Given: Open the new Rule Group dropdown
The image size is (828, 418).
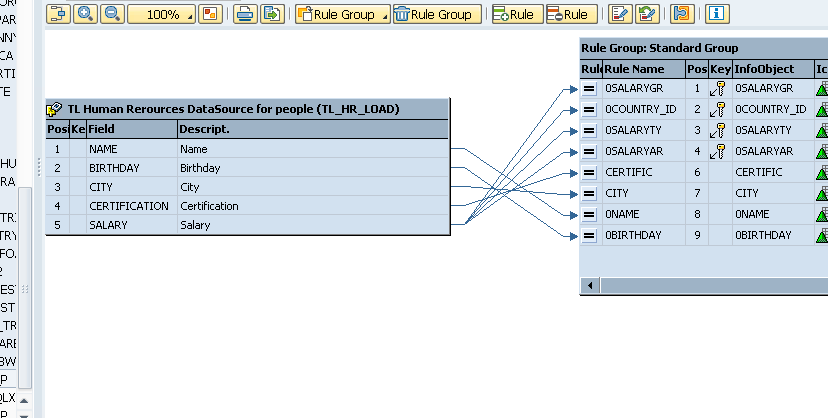Looking at the screenshot, I should [x=343, y=14].
